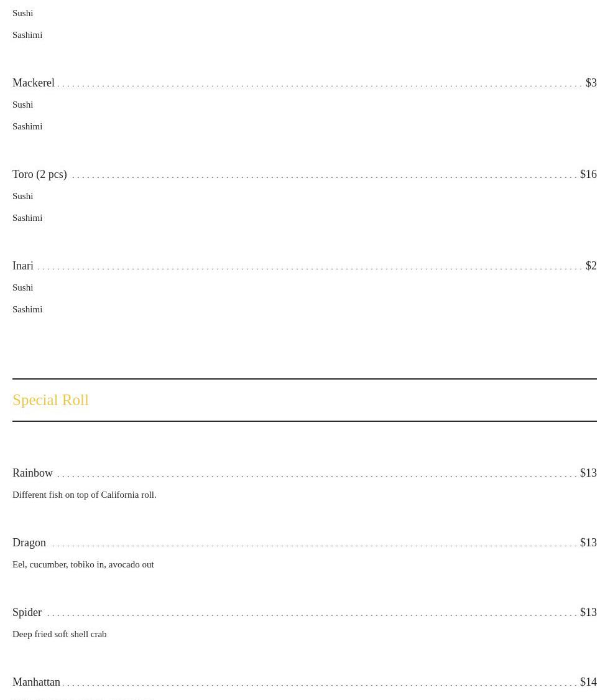600x700 pixels.
Task: Click the Spider roll name
Action: click(27, 612)
